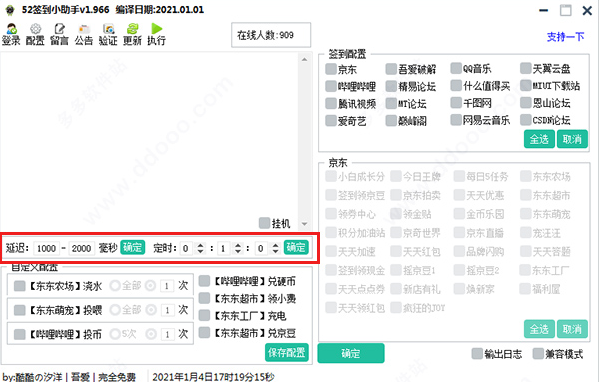
Task: Increase the timer hour stepper
Action: 200,245
